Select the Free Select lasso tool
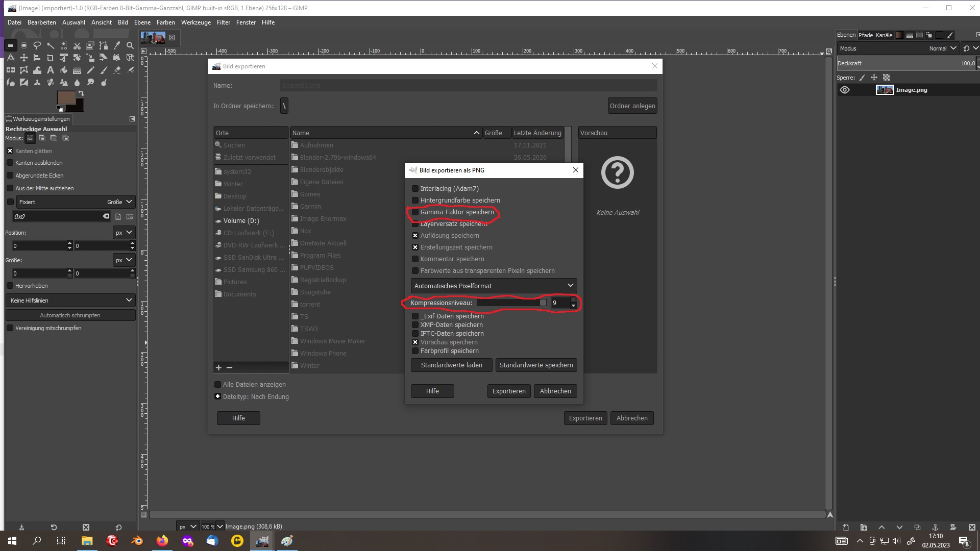Viewport: 980px width, 551px height. coord(37,45)
